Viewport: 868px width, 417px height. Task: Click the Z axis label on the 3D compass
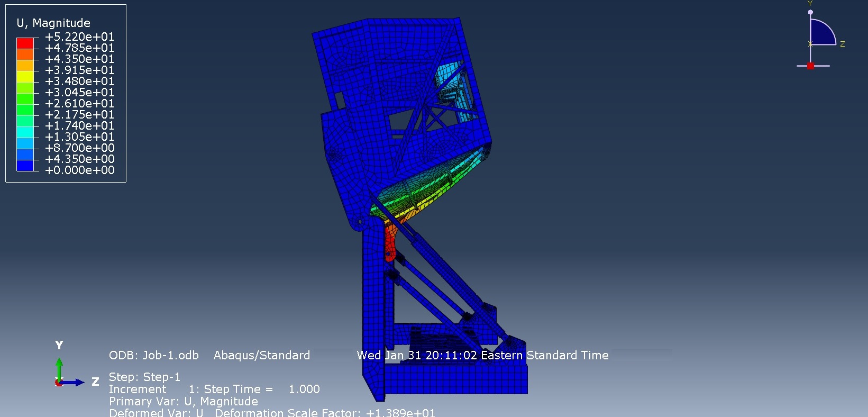[842, 44]
